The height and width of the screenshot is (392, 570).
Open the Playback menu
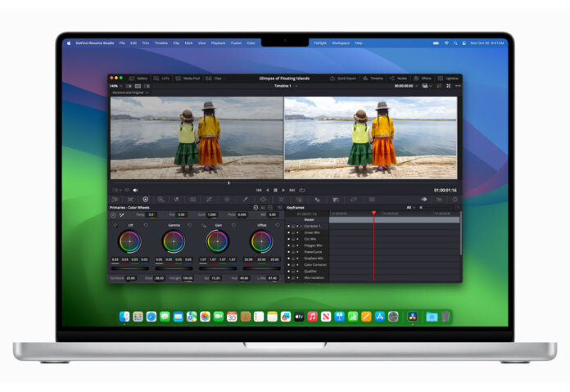pyautogui.click(x=218, y=43)
